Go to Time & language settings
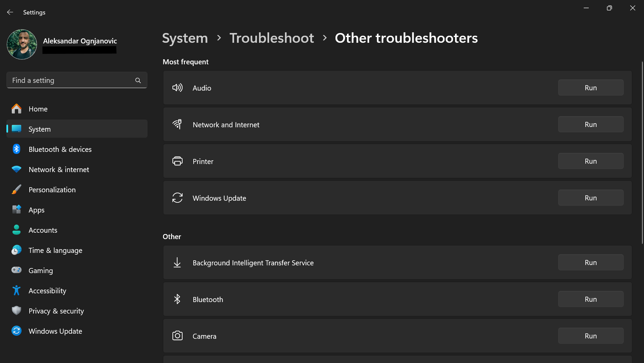The height and width of the screenshot is (363, 644). click(x=77, y=250)
